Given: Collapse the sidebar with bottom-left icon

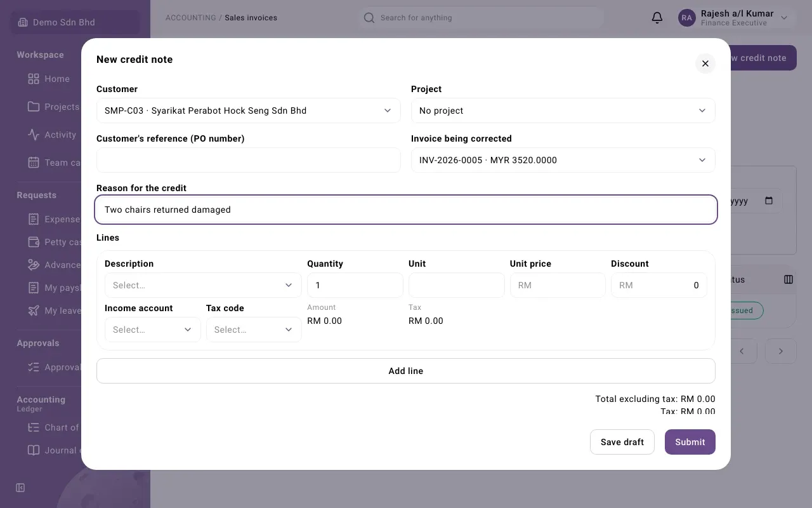Looking at the screenshot, I should [x=20, y=488].
